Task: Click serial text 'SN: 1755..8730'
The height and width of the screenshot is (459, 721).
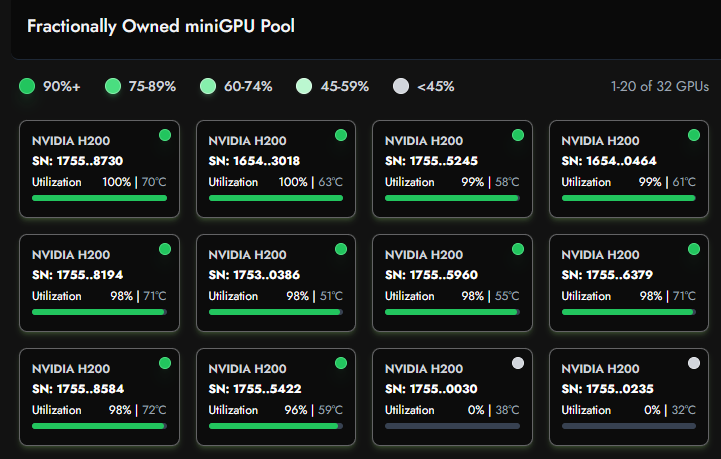Action: (x=78, y=161)
